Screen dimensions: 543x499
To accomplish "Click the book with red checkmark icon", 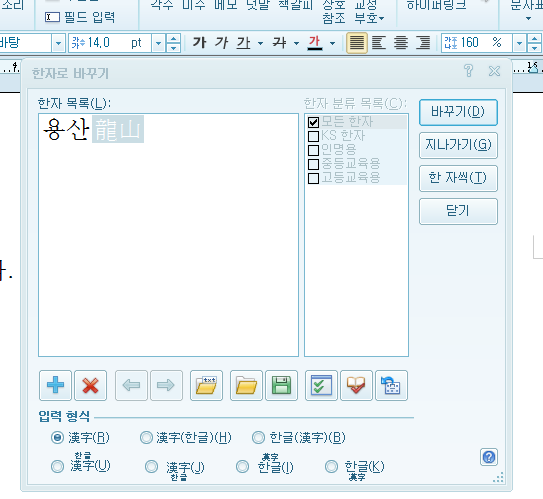I will click(356, 385).
